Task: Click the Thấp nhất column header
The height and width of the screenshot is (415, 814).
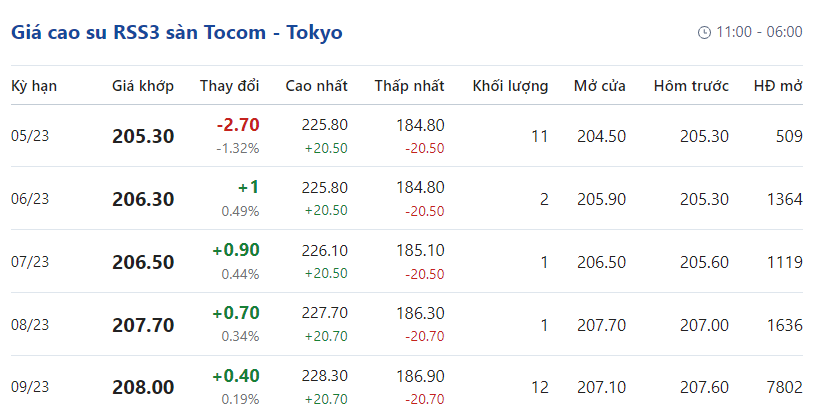Action: tap(409, 86)
